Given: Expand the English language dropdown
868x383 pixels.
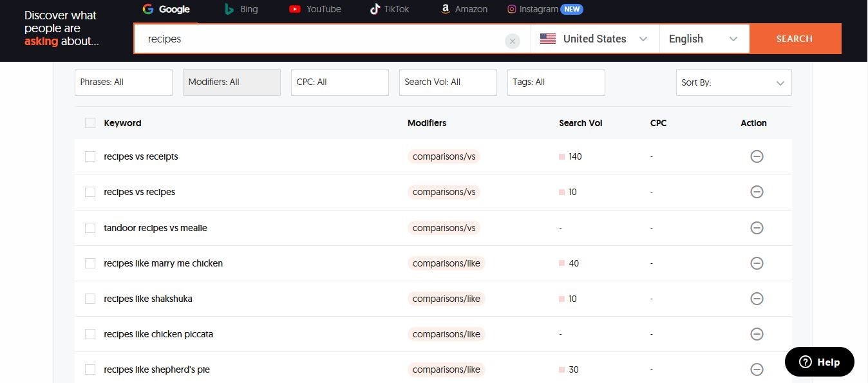Looking at the screenshot, I should tap(703, 39).
